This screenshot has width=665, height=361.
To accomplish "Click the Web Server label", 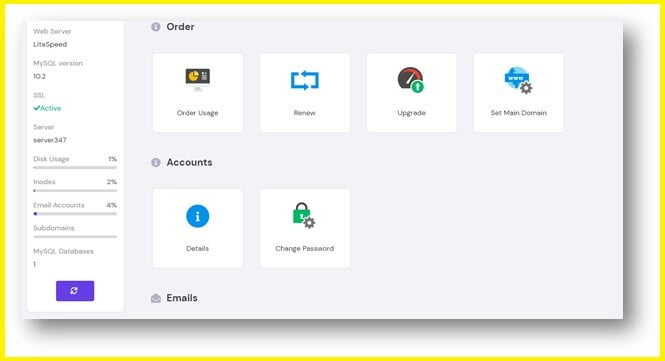I will 52,31.
